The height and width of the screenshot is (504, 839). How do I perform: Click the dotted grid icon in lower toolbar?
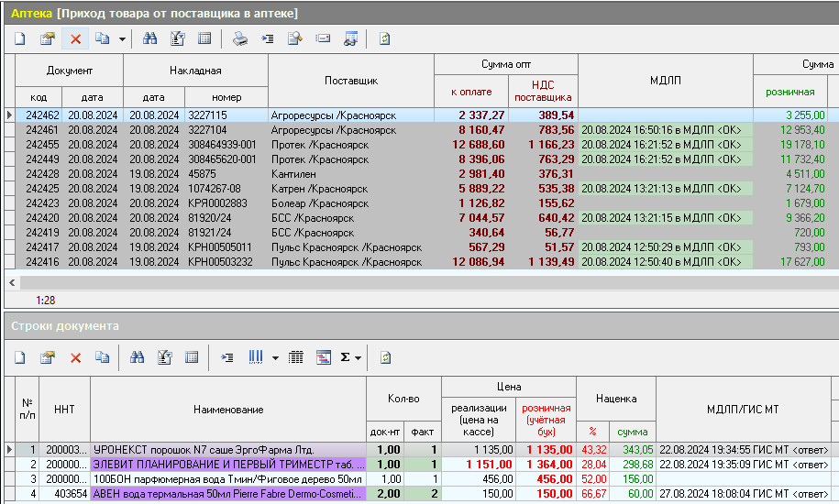pyautogui.click(x=296, y=357)
